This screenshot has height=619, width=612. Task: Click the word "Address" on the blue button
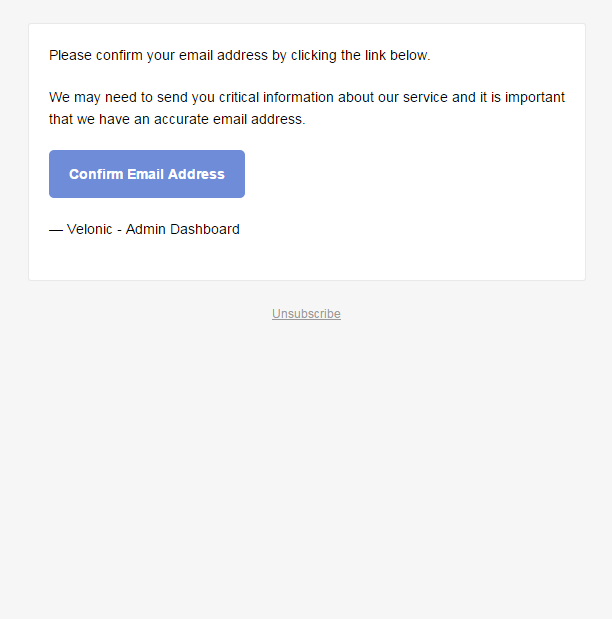click(196, 174)
